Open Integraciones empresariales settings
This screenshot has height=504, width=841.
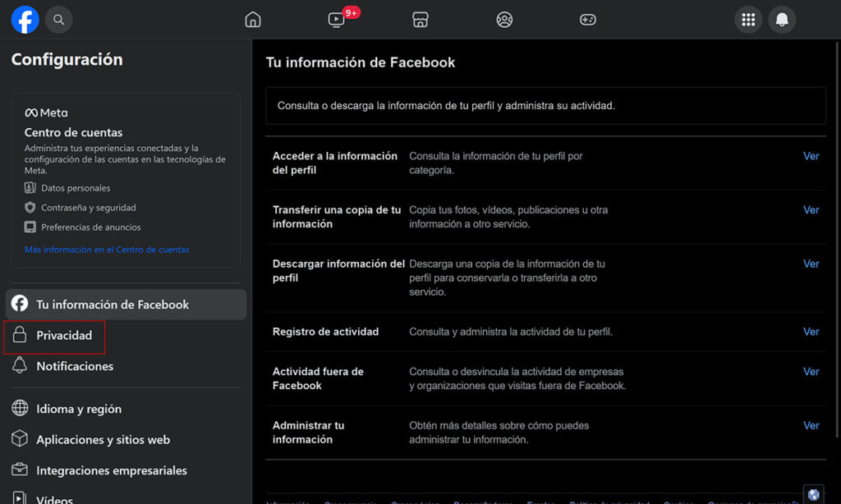click(126, 470)
